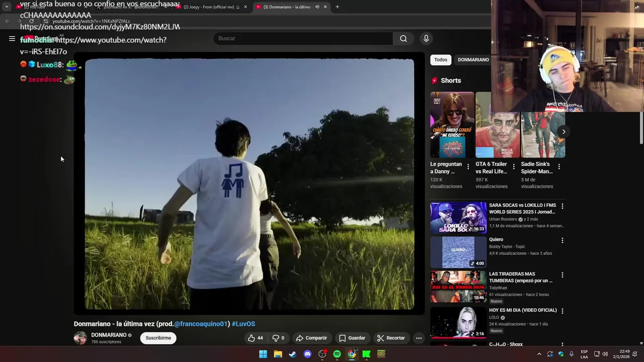Viewport: 644px width, 362px height.
Task: Open options for SARA SOCAS vs LOKILLO
Action: click(x=562, y=206)
